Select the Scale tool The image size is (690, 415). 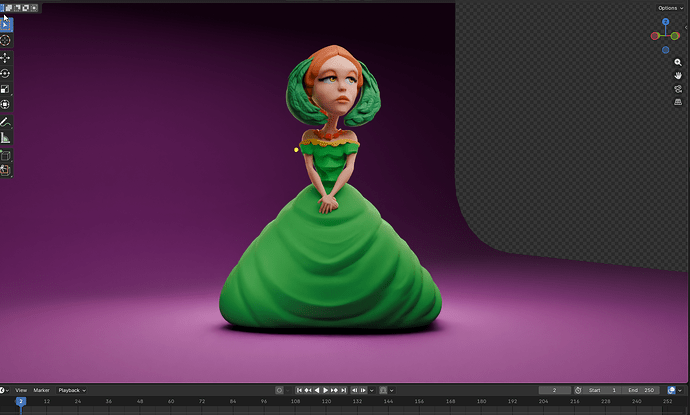tap(5, 89)
